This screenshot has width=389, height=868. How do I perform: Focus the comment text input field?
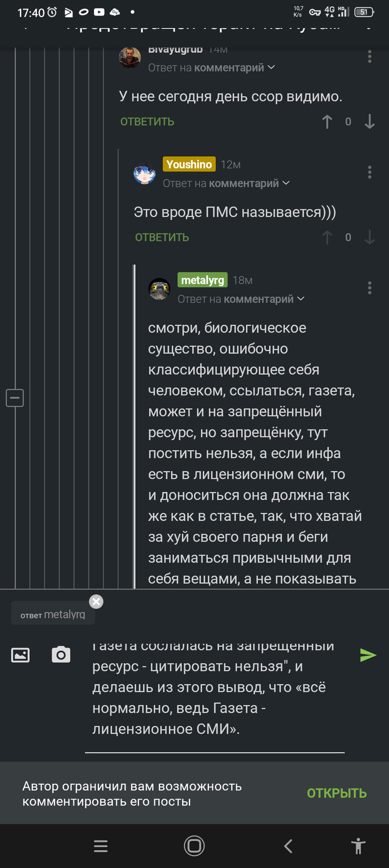pyautogui.click(x=217, y=690)
